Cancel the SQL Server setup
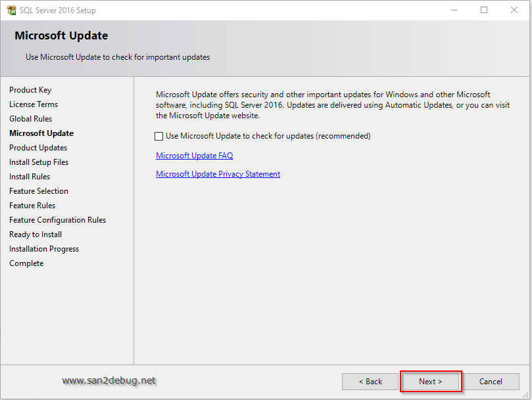The image size is (532, 400). 491,382
